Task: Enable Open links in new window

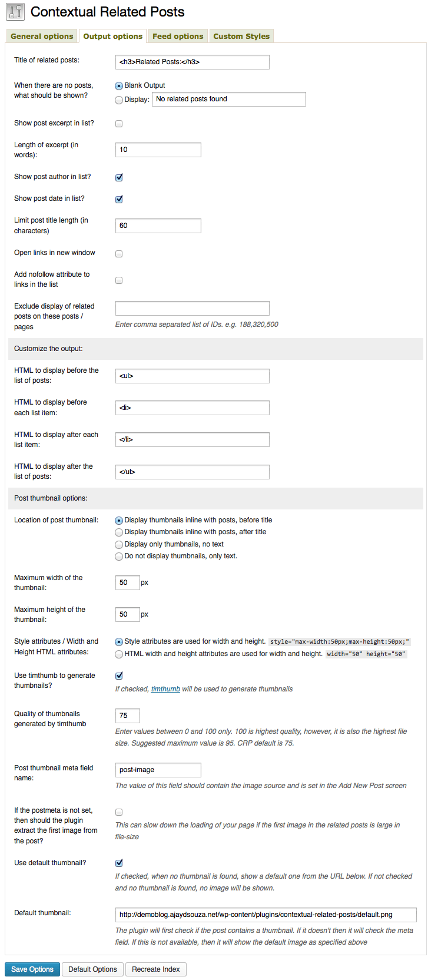Action: click(119, 254)
